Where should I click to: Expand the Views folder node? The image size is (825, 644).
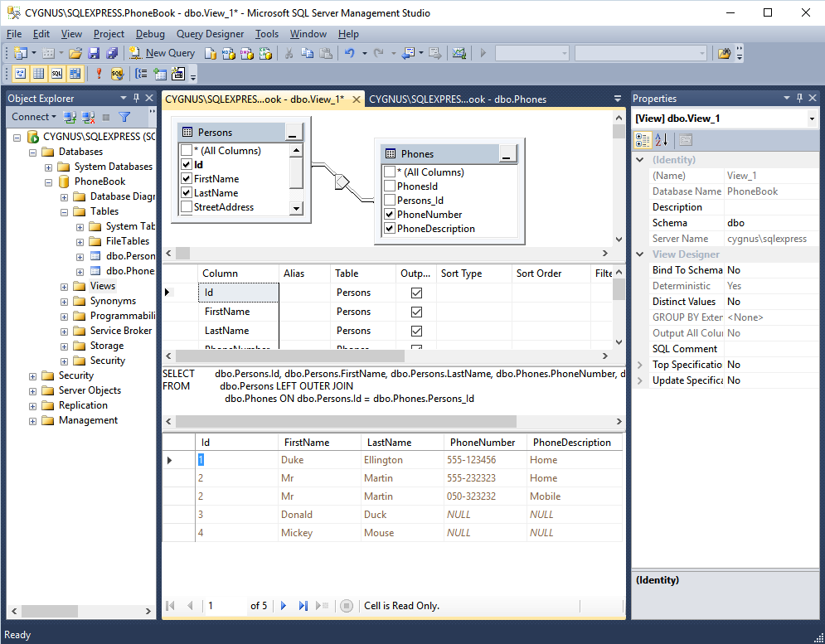pos(64,287)
